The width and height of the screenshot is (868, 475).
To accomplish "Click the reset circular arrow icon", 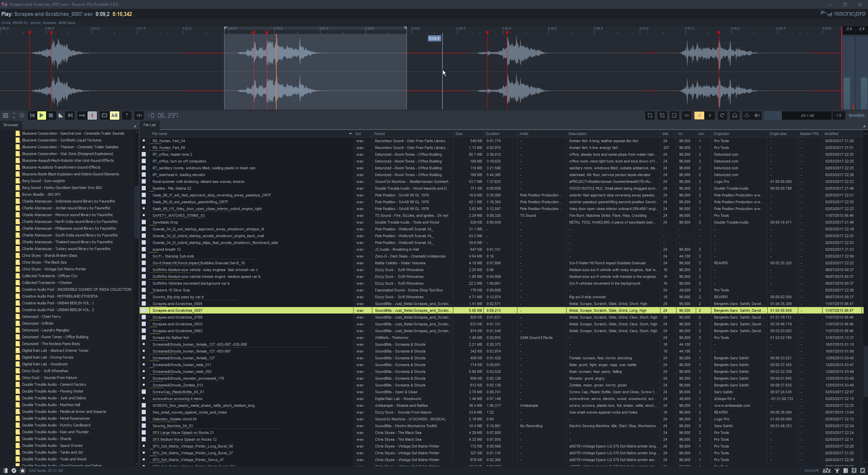I will click(x=722, y=115).
